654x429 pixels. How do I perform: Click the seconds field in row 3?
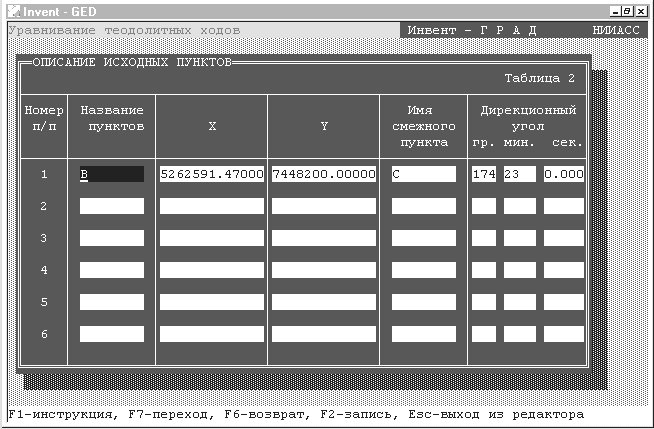click(x=564, y=238)
